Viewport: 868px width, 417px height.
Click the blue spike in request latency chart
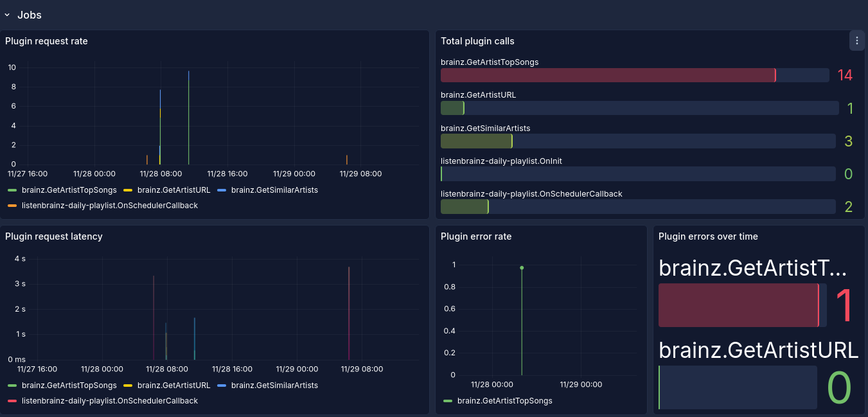[x=195, y=339]
